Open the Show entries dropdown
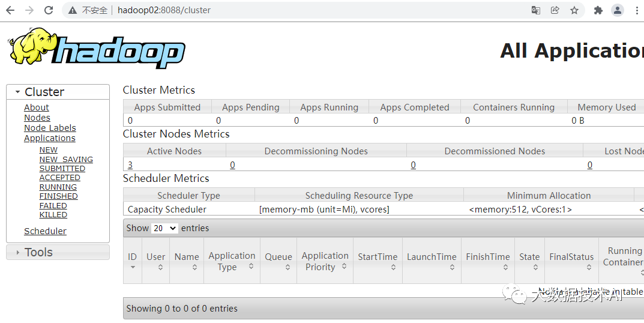The height and width of the screenshot is (323, 644). coord(165,228)
